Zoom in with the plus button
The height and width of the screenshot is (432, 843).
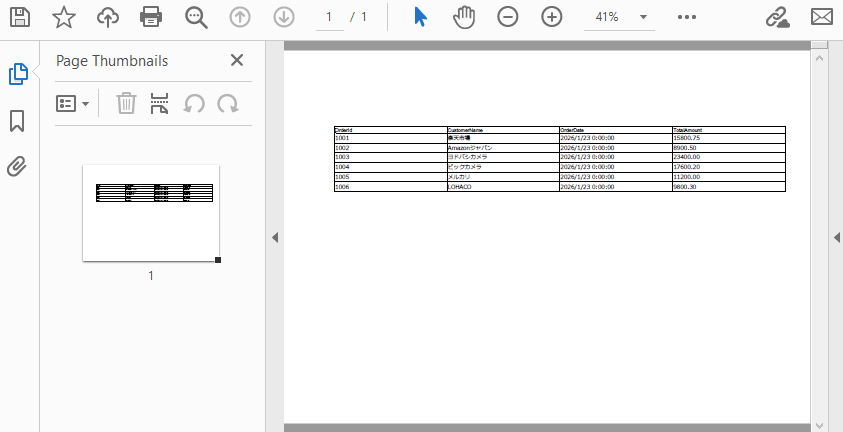552,17
